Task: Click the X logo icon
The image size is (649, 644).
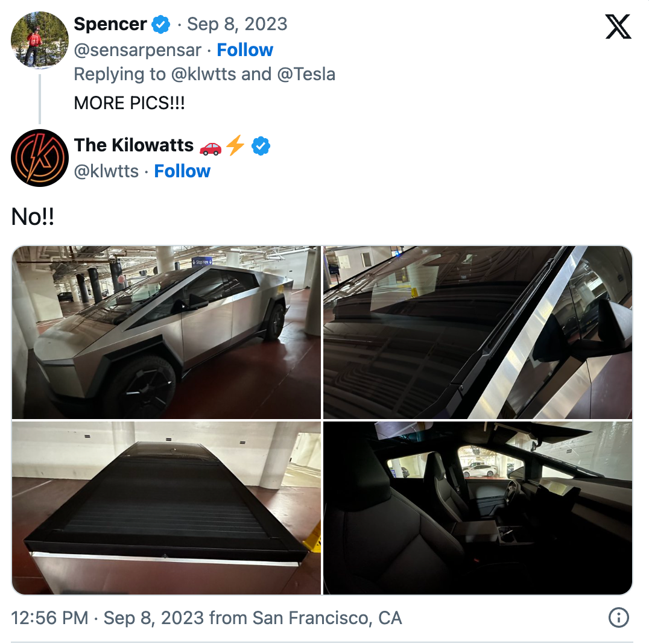Action: pyautogui.click(x=618, y=27)
